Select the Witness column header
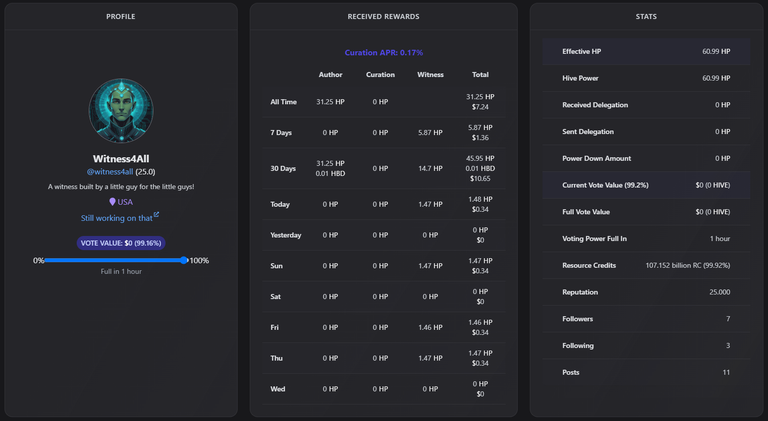 tap(430, 74)
